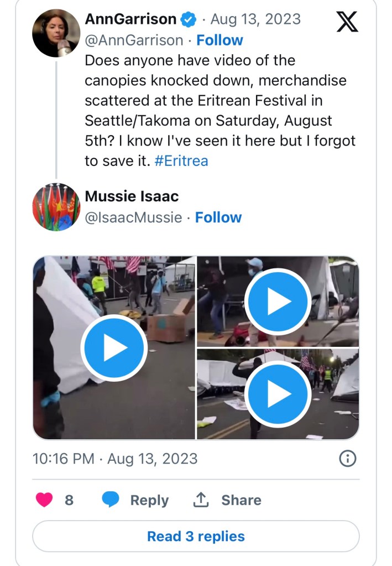Follow @AnnGarrison
This screenshot has height=566, width=392.
(219, 40)
